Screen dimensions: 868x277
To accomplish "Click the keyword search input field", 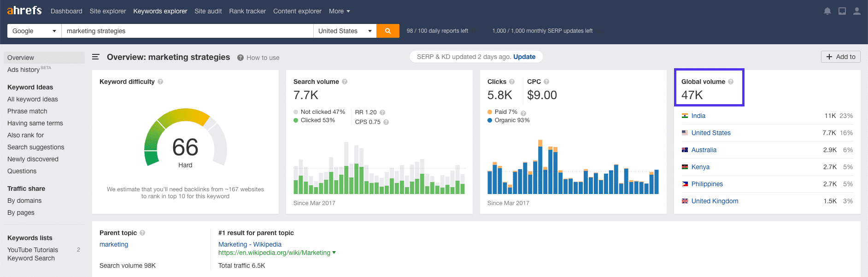I will (187, 31).
